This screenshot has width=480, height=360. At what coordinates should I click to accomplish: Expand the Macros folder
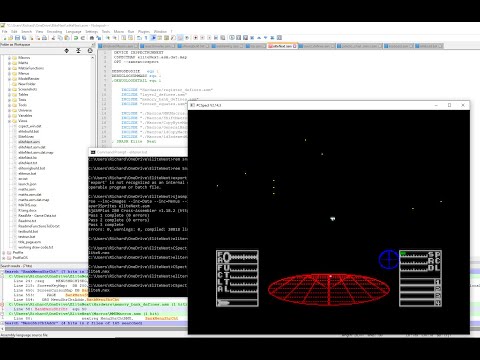click(x=9, y=58)
